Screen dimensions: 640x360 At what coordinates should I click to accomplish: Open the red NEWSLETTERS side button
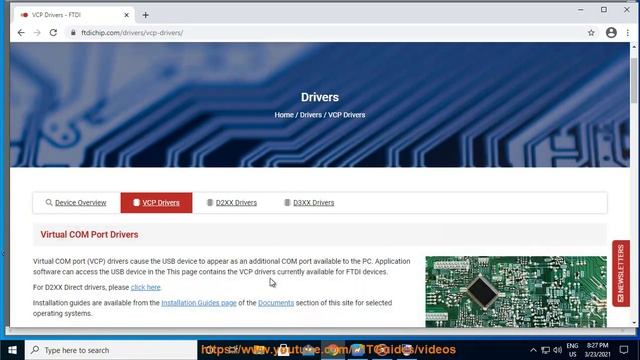(621, 273)
